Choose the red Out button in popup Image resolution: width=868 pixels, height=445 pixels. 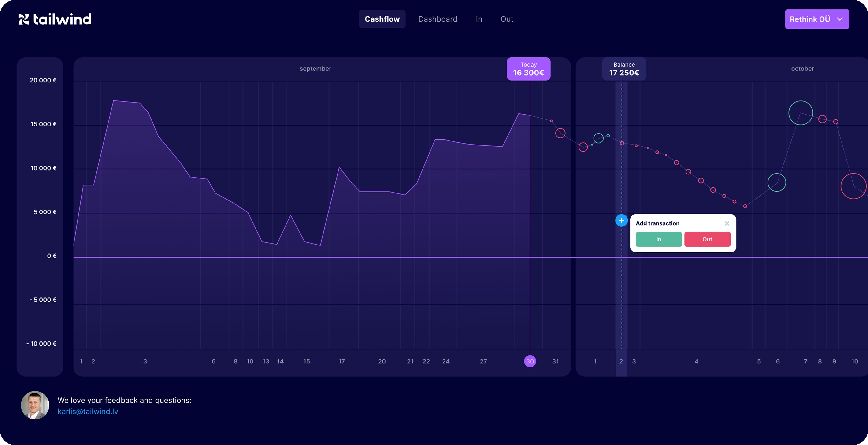(x=707, y=240)
